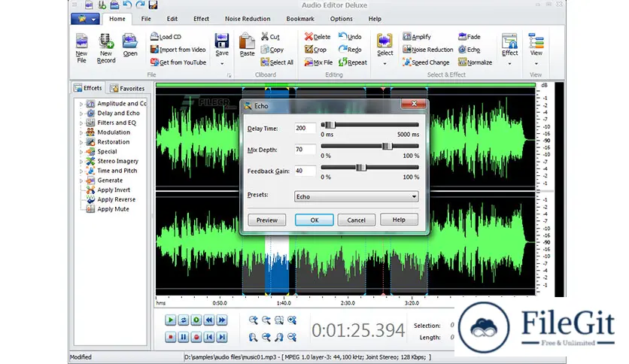This screenshot has height=364, width=629.
Task: Click the Mix Depth slider handle
Action: pos(387,147)
